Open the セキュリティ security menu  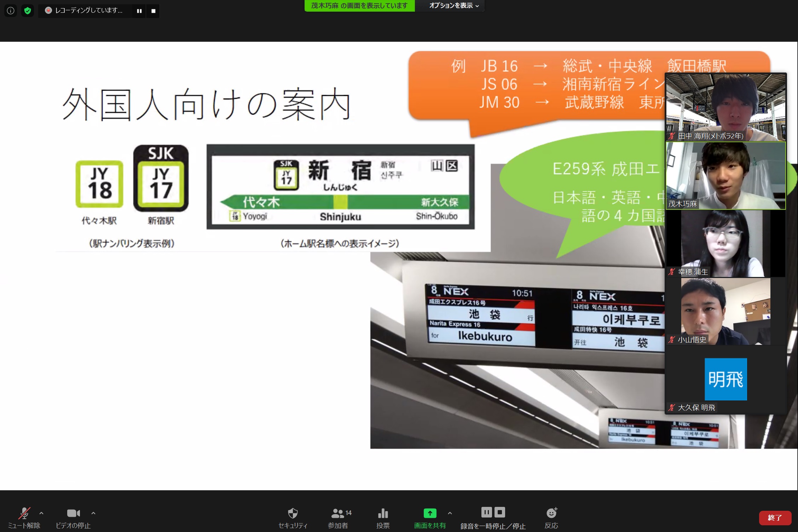[293, 518]
